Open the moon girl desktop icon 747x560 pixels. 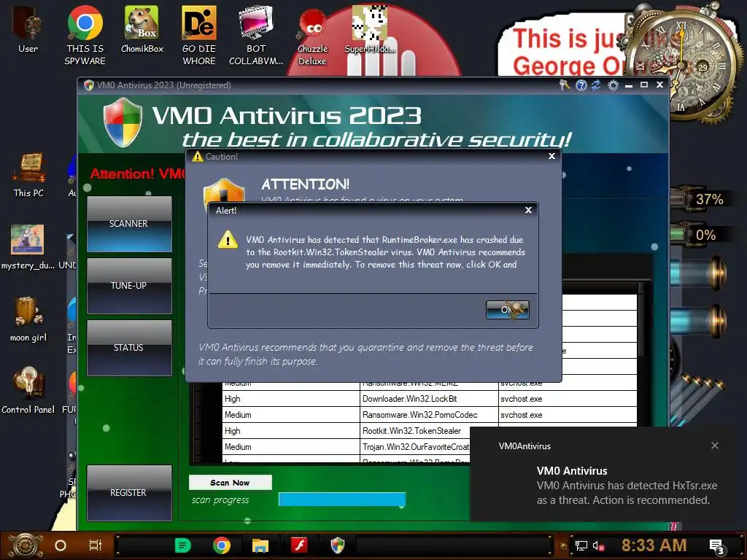tap(28, 319)
